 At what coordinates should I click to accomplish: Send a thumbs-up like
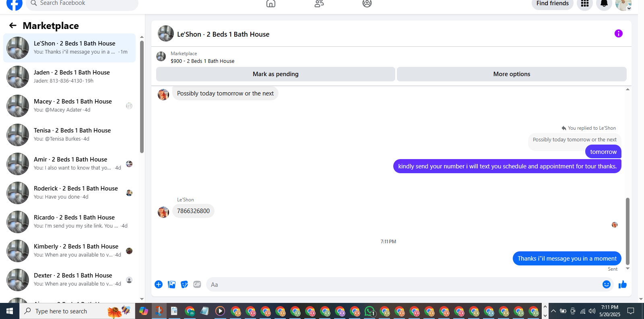pos(623,284)
